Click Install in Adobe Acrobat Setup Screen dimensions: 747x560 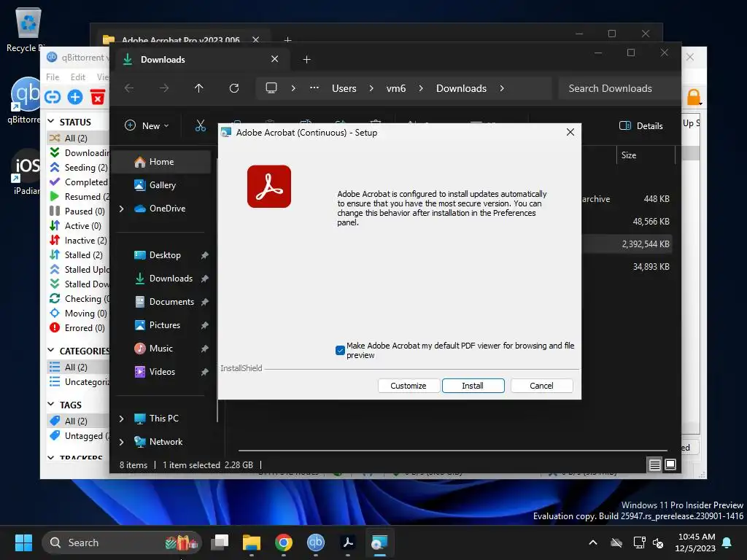pyautogui.click(x=473, y=386)
